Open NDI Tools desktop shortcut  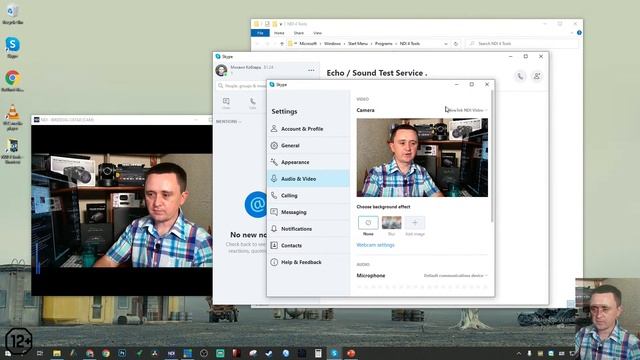(x=12, y=151)
